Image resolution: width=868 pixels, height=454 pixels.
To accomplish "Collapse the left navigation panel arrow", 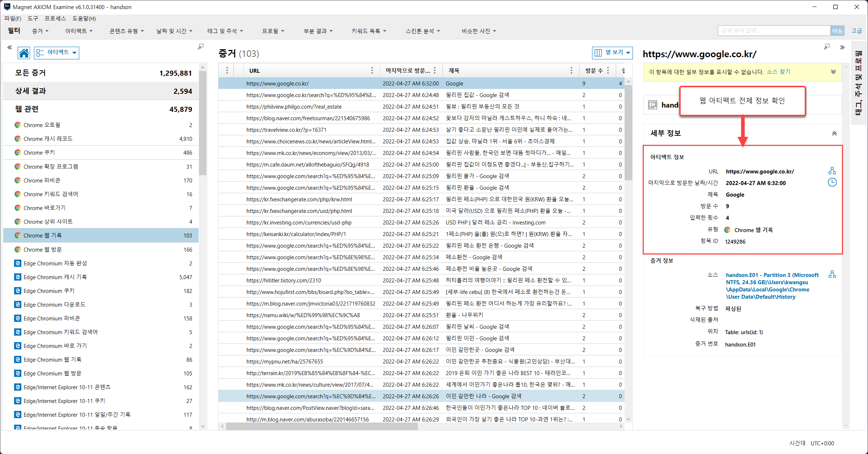I will coord(9,47).
